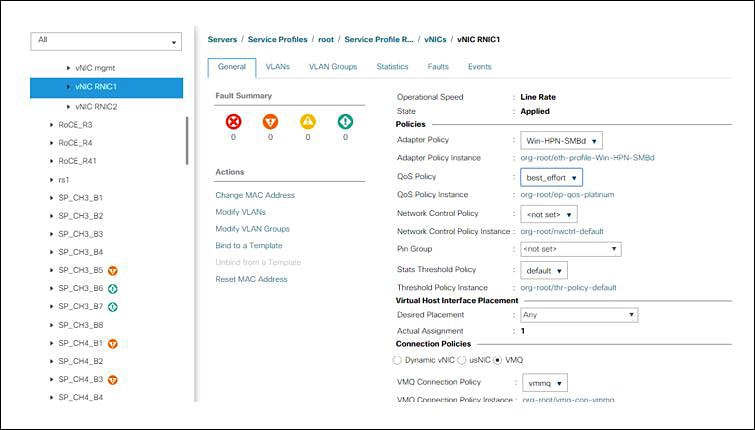
Task: Expand the SP_CH3_B1 tree arrow
Action: point(52,197)
